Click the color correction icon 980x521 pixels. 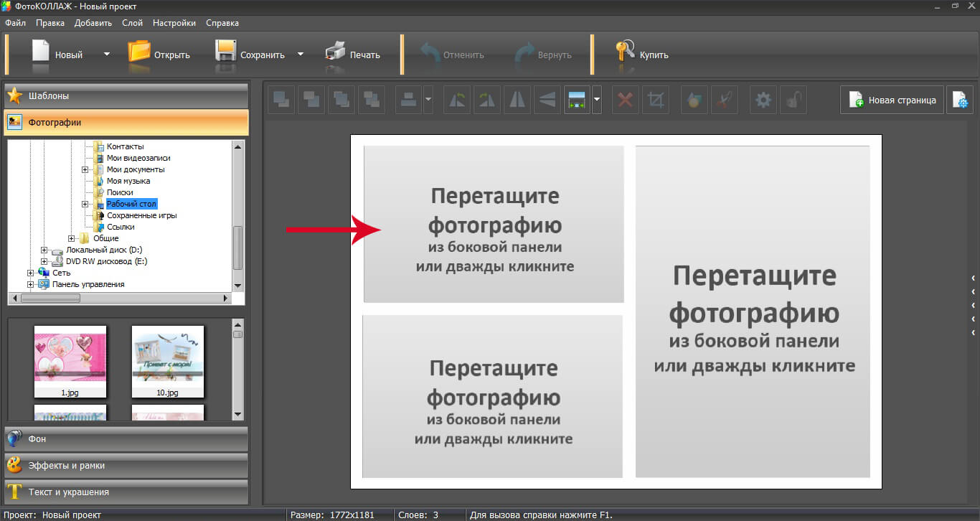click(694, 100)
